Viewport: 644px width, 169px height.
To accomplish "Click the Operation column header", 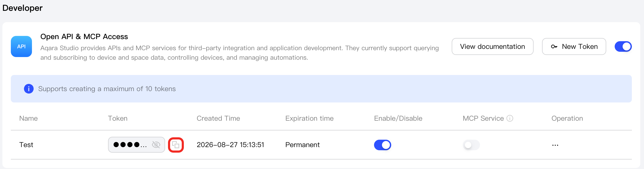I will pos(567,118).
